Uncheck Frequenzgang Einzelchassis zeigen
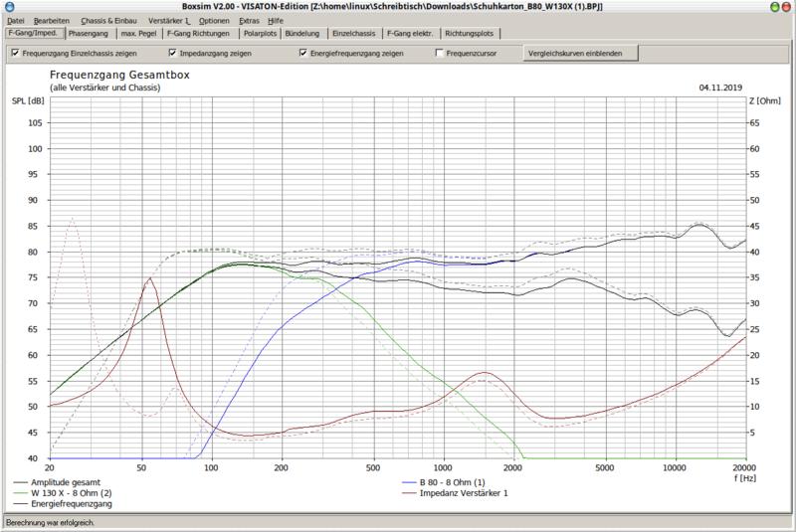Image resolution: width=796 pixels, height=532 pixels. coord(15,53)
